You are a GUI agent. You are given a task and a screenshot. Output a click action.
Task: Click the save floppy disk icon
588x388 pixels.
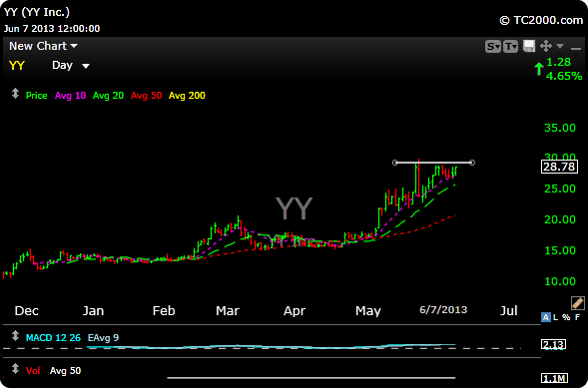(529, 46)
